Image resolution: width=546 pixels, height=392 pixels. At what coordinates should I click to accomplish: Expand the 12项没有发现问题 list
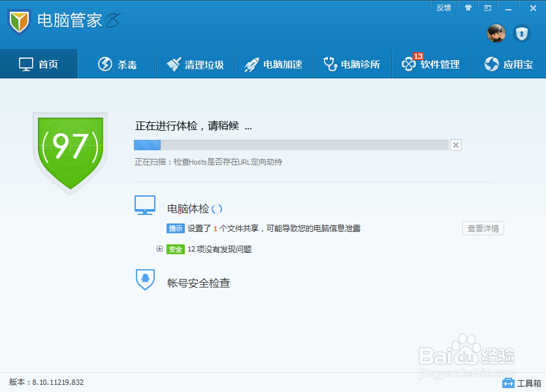point(159,249)
